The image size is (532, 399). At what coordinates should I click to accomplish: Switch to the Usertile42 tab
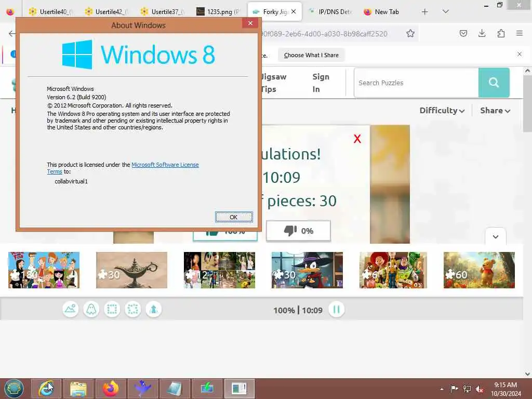tap(106, 11)
